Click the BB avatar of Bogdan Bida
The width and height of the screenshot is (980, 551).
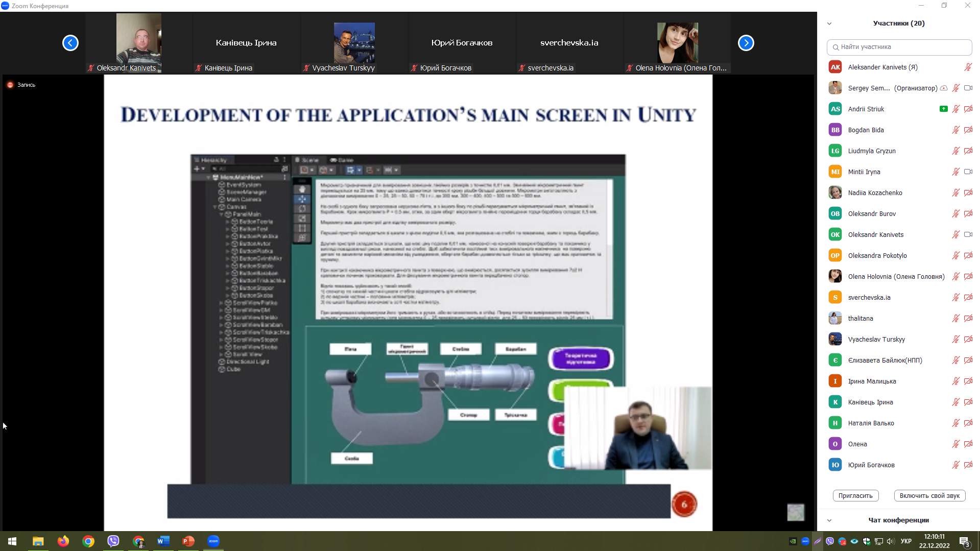835,130
